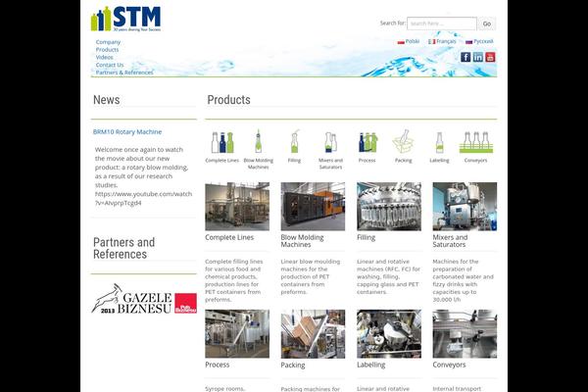Open the Products menu item

107,50
